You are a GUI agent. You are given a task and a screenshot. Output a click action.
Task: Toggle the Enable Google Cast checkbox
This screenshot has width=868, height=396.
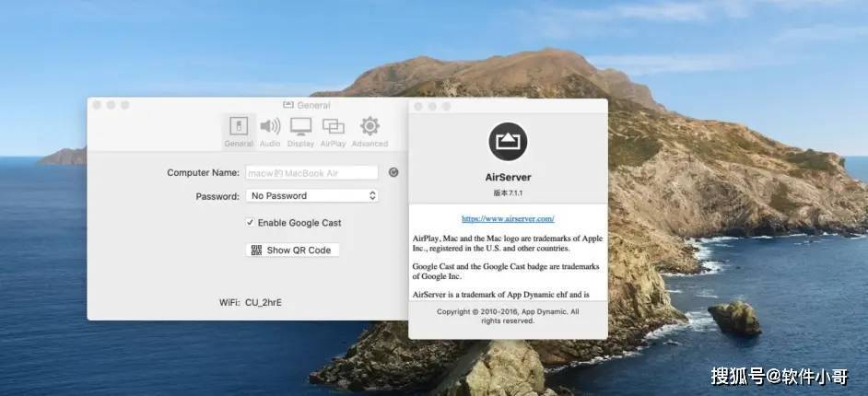(251, 222)
